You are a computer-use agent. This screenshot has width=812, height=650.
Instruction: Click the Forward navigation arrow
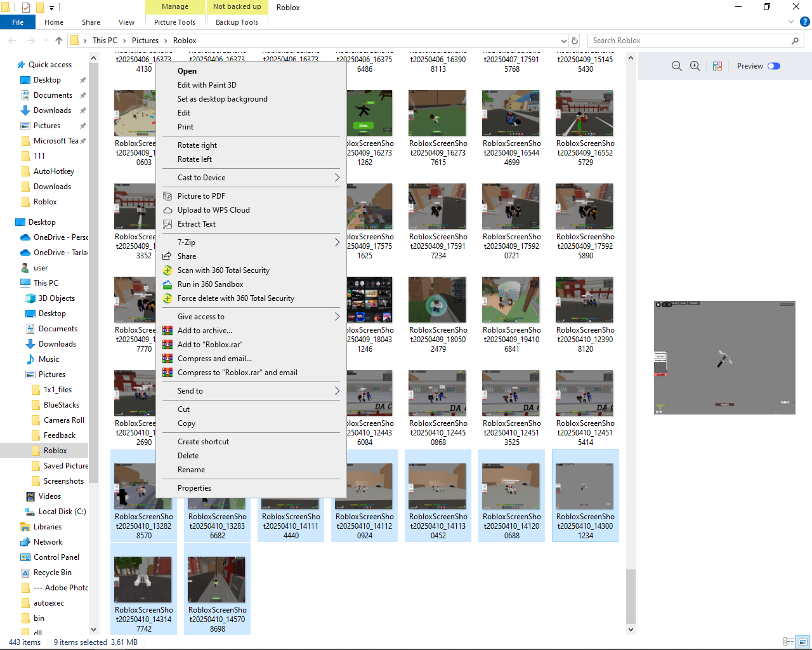coord(30,41)
